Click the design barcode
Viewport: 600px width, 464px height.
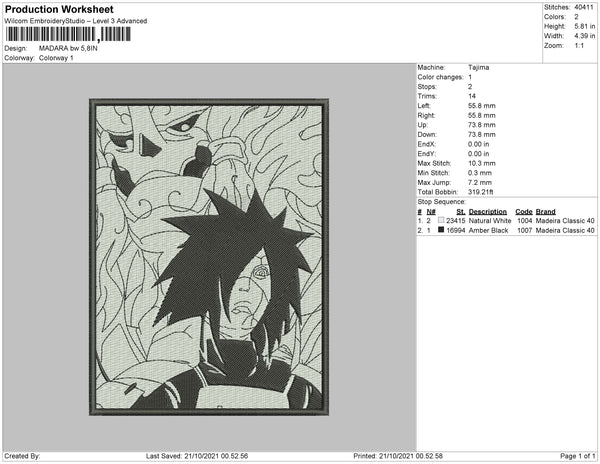click(x=68, y=34)
